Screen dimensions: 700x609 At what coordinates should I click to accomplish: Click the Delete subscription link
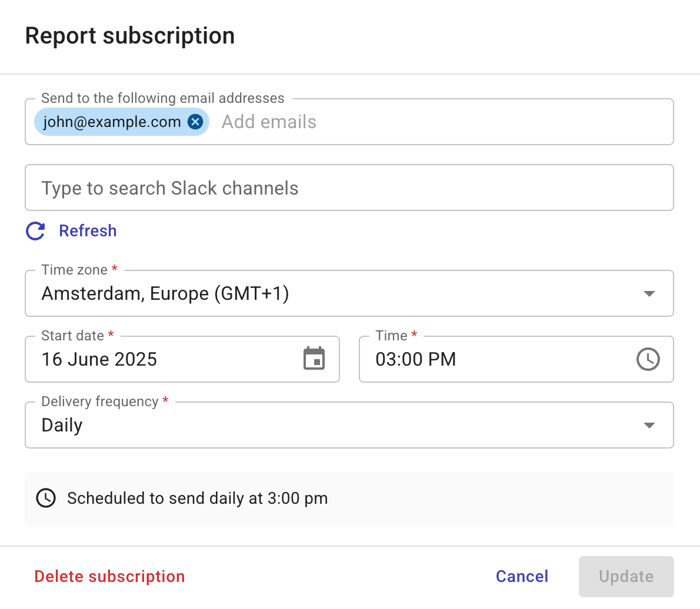point(109,576)
